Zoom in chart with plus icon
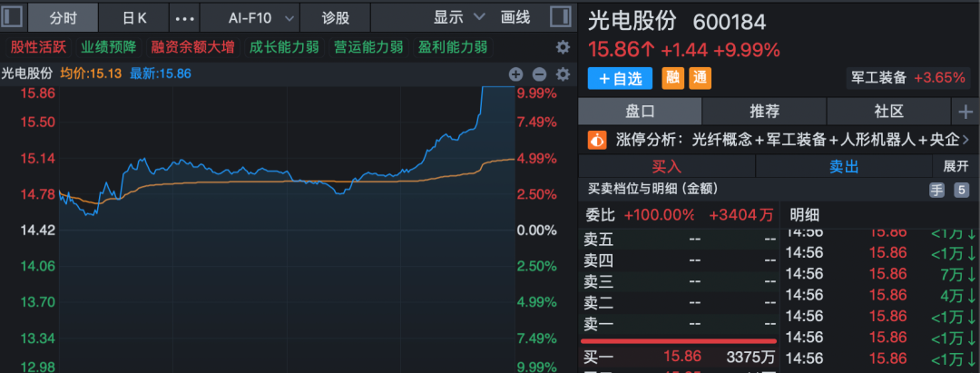The image size is (980, 373). (515, 74)
